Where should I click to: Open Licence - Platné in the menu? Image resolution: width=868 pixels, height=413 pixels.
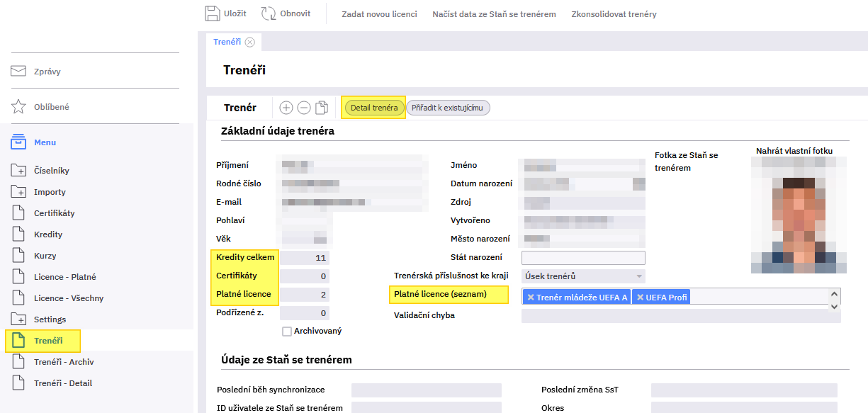pos(65,277)
